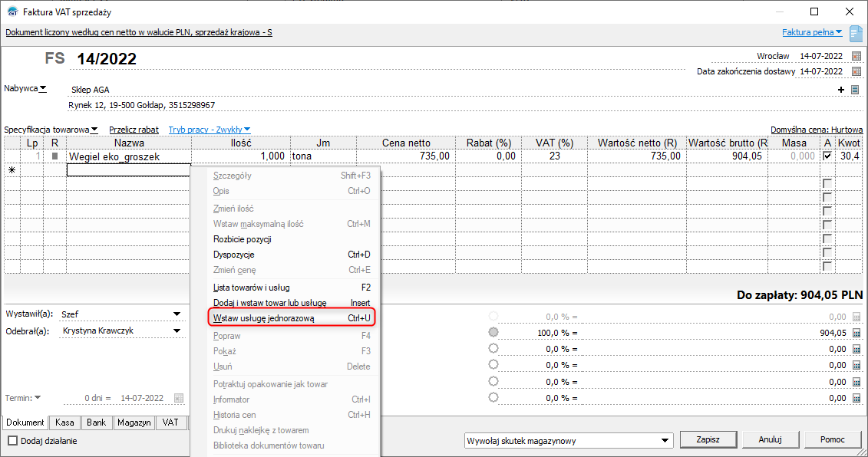Expand the Wystawił(a) Szef dropdown
Viewport: 868px width, 457px height.
(x=177, y=314)
